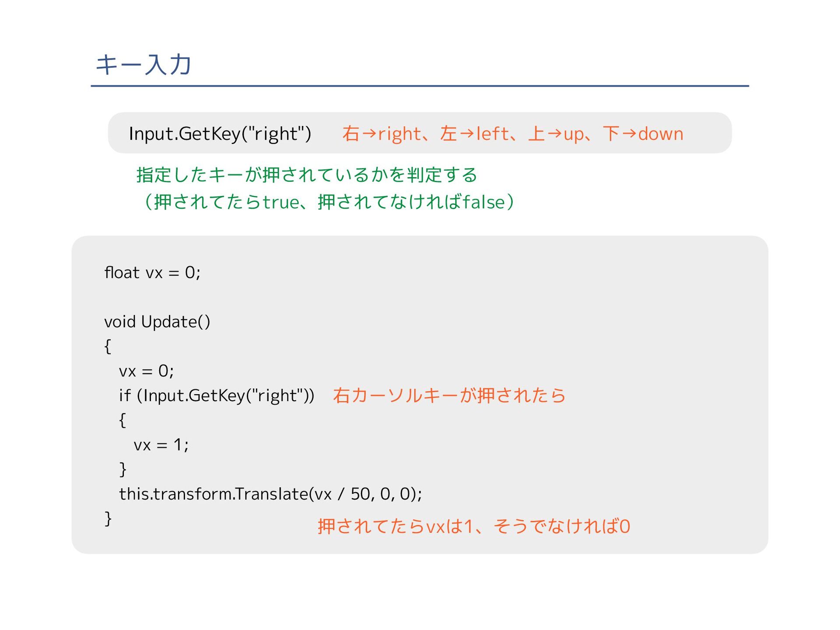Click the slide title キー入力
The image size is (840, 630).
pos(143,65)
